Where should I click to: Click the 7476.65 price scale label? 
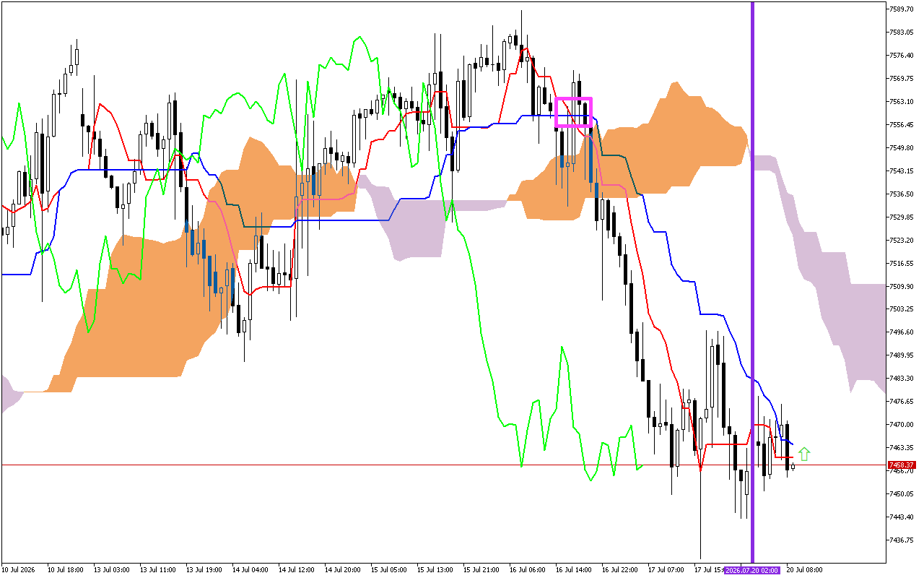902,402
